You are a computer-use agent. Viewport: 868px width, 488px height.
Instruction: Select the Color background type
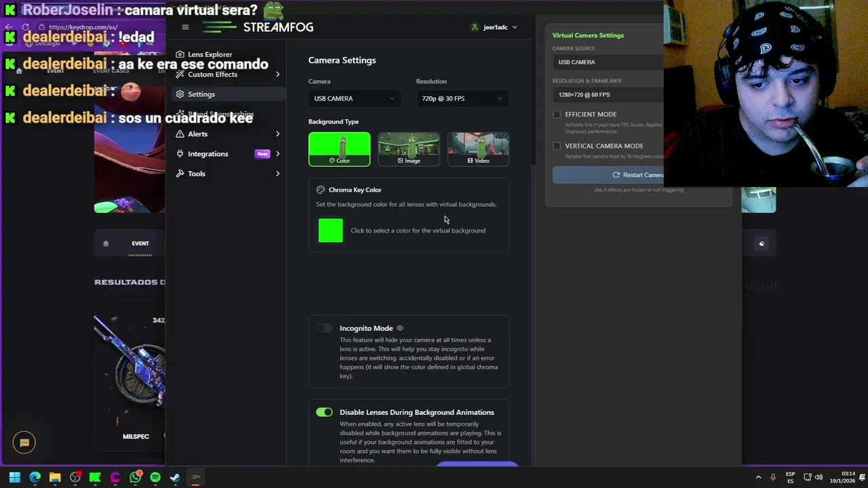(x=339, y=149)
